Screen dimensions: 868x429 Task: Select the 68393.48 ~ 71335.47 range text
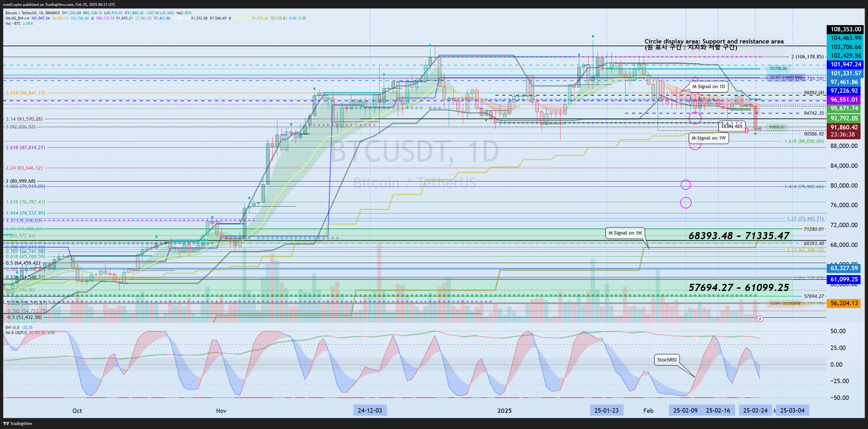(x=738, y=235)
